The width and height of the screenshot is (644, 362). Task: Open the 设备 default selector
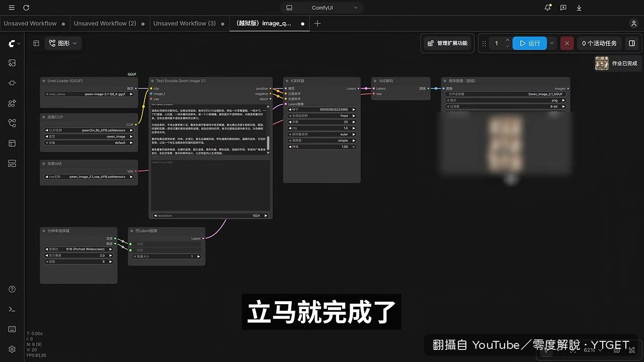point(90,142)
